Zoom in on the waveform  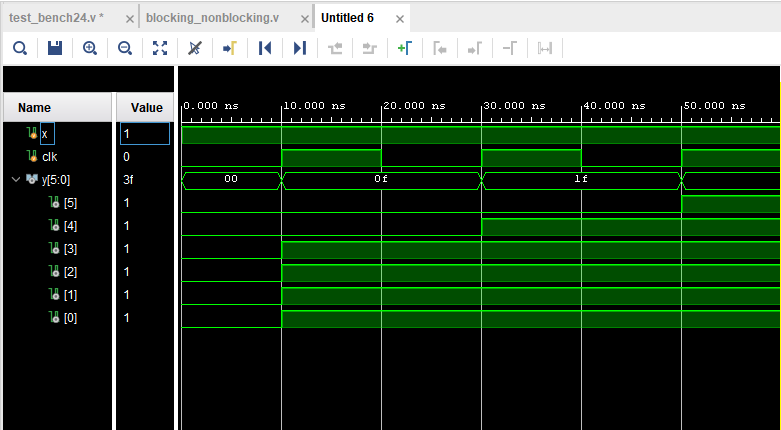90,47
